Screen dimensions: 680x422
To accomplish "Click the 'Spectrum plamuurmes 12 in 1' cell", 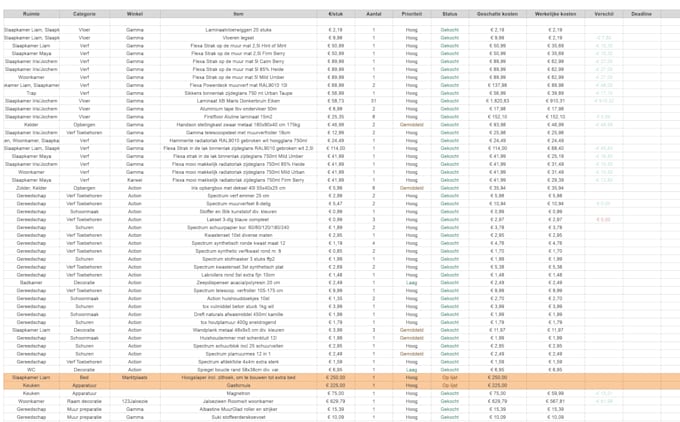I will coord(238,353).
